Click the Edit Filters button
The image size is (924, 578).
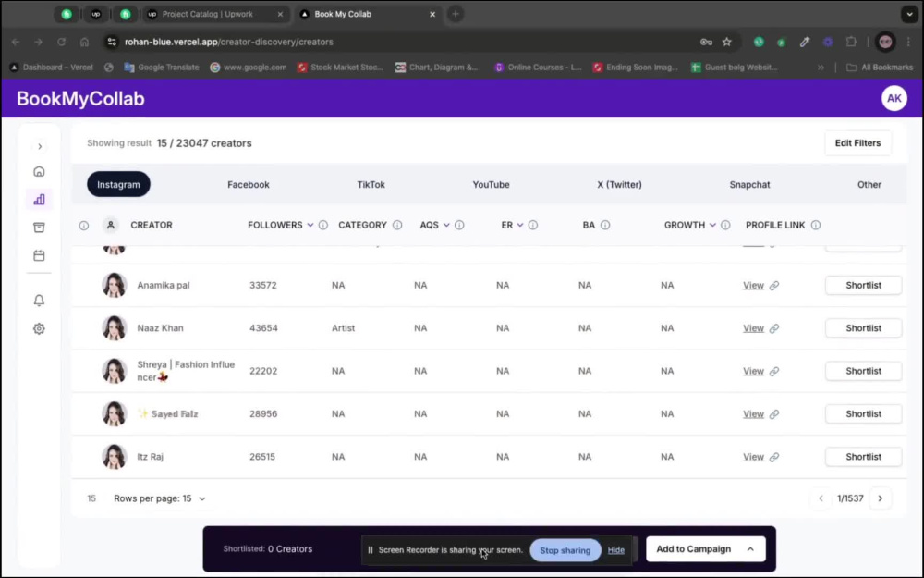pyautogui.click(x=857, y=143)
